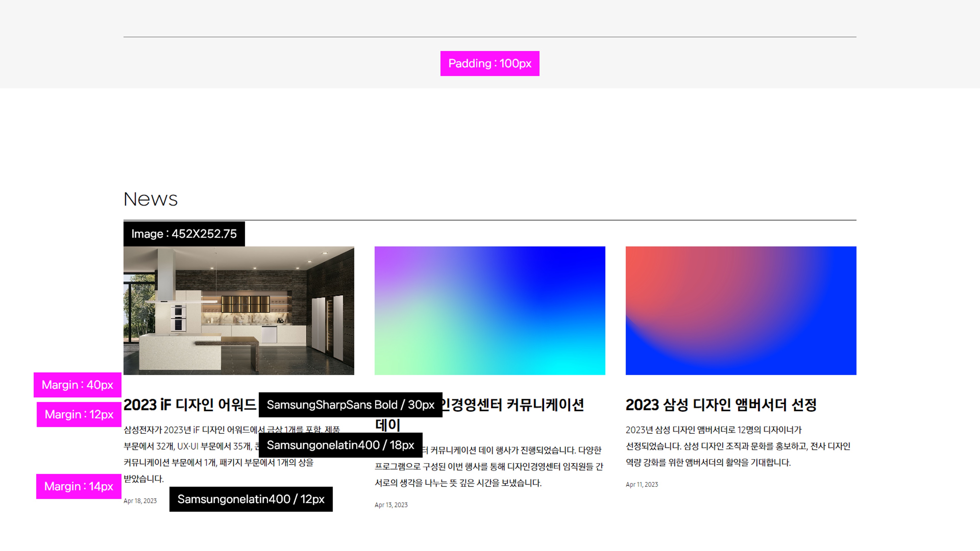Image resolution: width=980 pixels, height=551 pixels.
Task: Open the red-blue gradient news thumbnail
Action: [741, 310]
